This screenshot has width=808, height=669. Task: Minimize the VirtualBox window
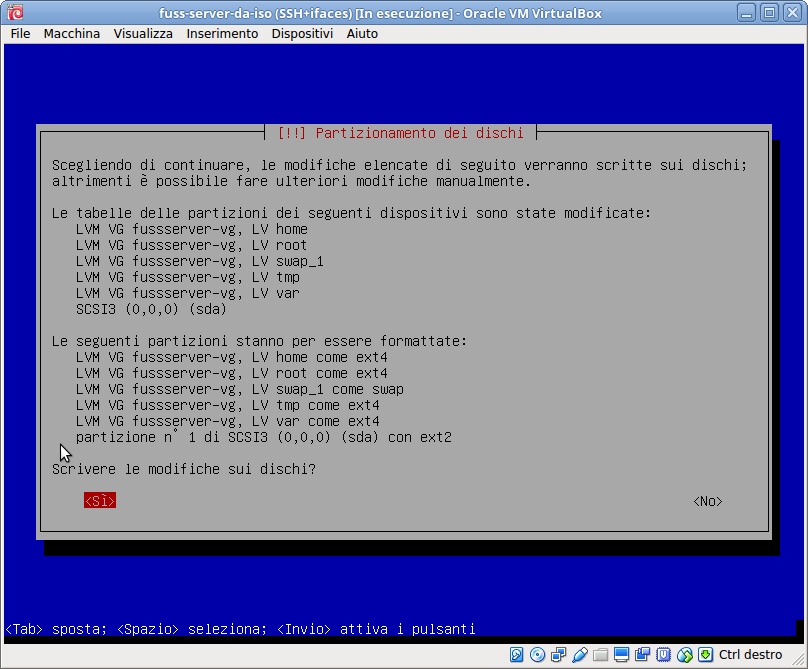[x=746, y=12]
